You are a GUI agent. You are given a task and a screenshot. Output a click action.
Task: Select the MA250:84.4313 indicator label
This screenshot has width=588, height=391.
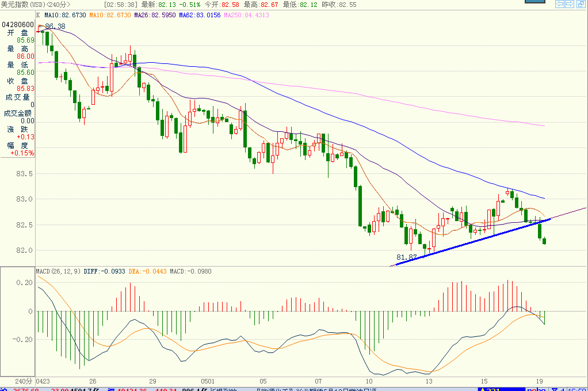(x=246, y=15)
